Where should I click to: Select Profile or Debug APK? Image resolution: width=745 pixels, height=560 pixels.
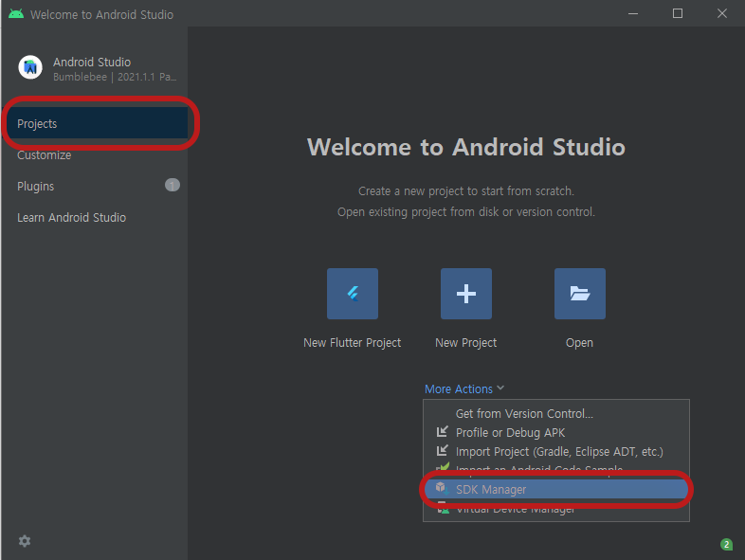tap(555, 433)
